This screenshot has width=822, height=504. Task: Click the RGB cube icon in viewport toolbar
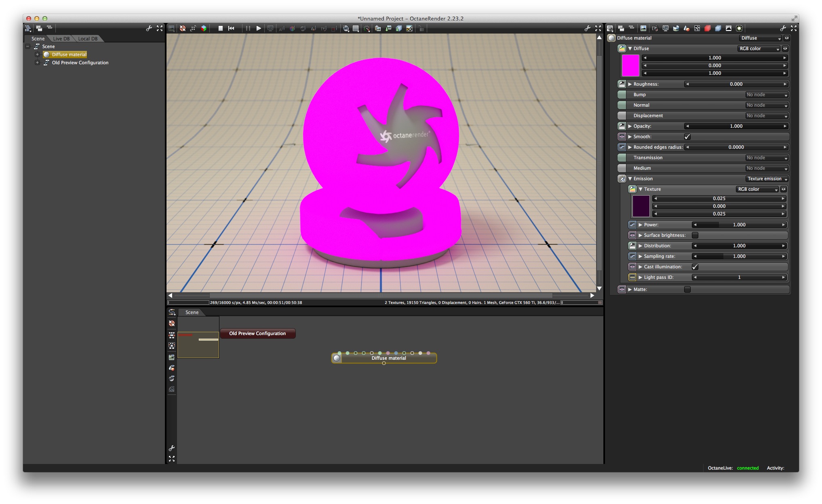(x=204, y=28)
